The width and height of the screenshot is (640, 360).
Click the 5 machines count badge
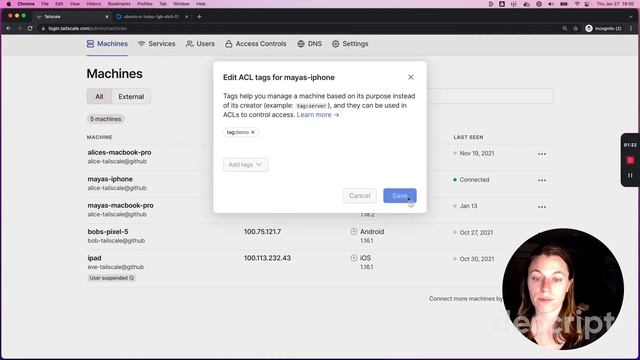tap(106, 119)
